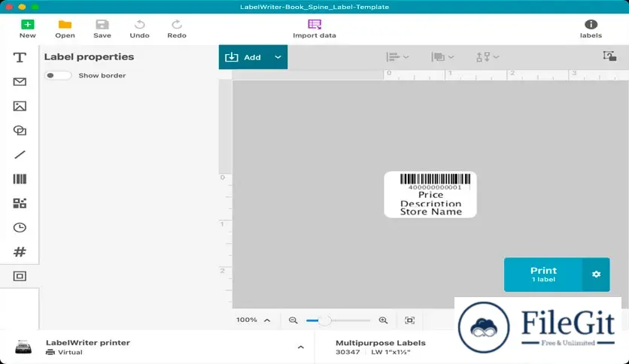This screenshot has width=629, height=364.
Task: Select the Store Name text on label
Action: click(x=431, y=211)
